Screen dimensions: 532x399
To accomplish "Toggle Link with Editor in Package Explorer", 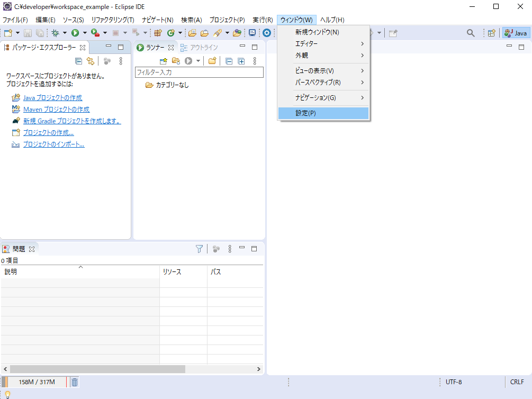I will click(x=90, y=61).
